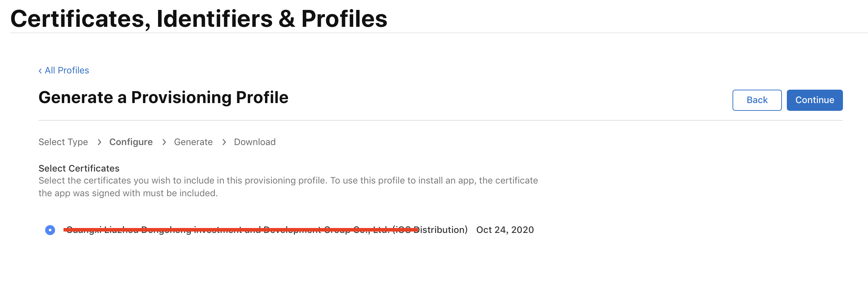
Task: Click the back chevron beside All Profiles
Action: click(40, 71)
